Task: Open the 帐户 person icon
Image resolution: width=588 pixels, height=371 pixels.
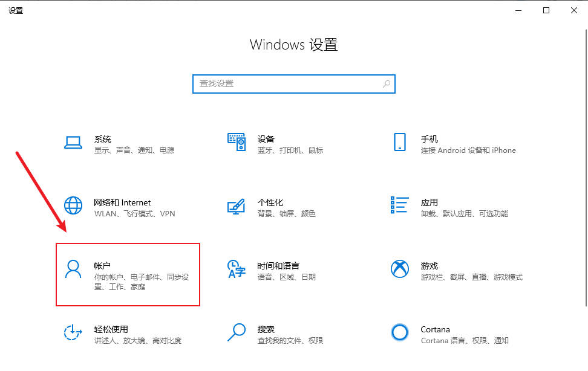Action: point(73,269)
